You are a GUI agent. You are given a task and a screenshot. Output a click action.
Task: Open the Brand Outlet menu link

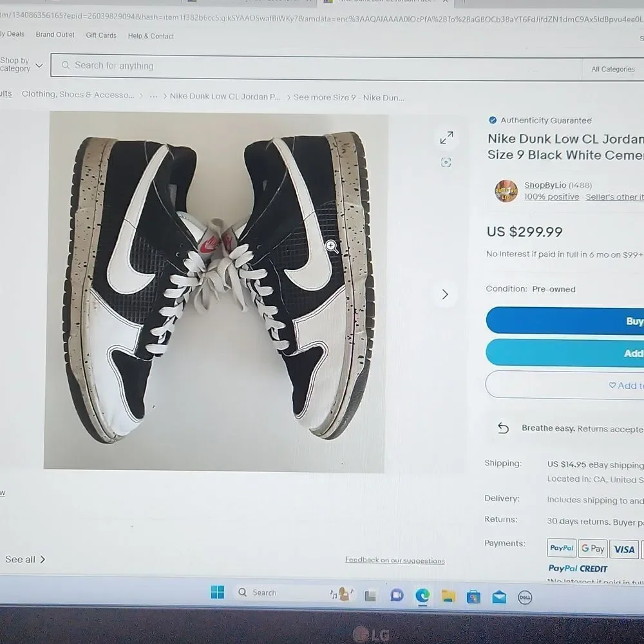(55, 35)
